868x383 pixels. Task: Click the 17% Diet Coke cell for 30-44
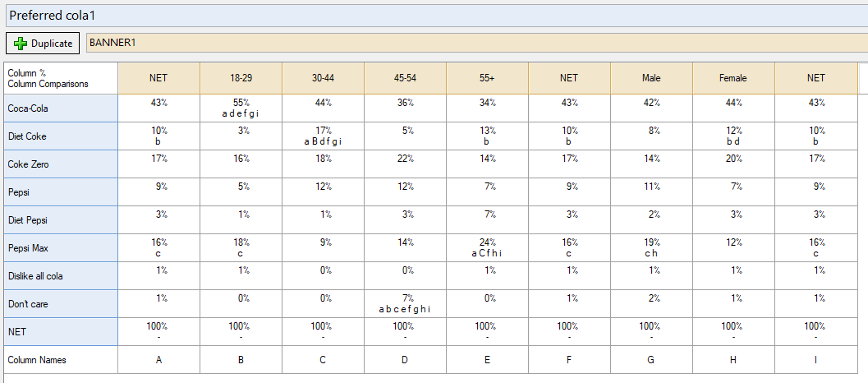click(x=323, y=136)
